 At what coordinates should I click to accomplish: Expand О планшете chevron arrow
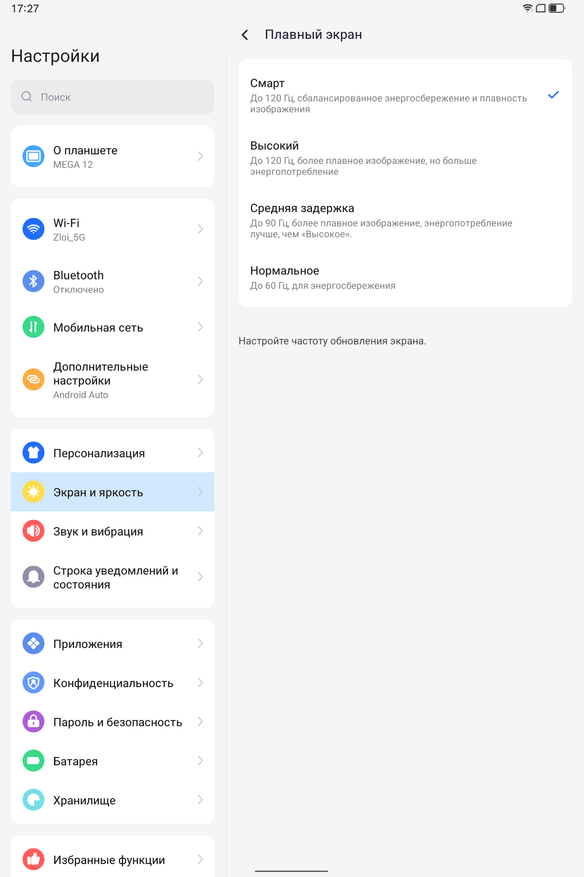click(x=200, y=156)
